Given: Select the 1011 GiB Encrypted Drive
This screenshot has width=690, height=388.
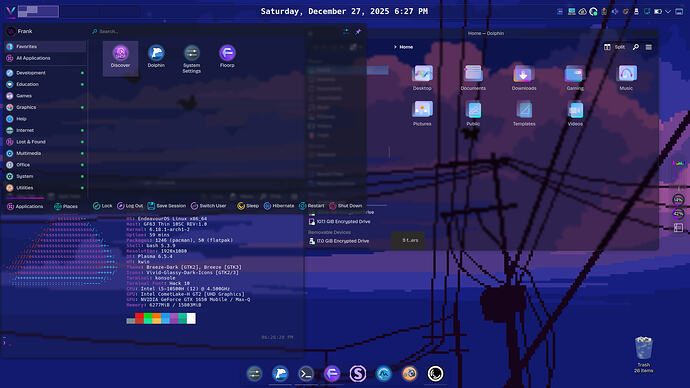Looking at the screenshot, I should tap(339, 222).
